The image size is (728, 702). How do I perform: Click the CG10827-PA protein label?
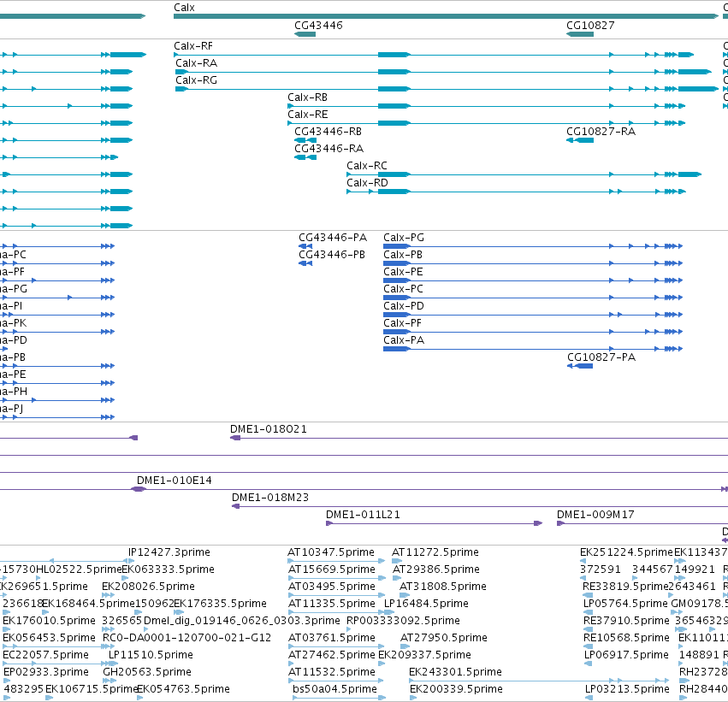click(601, 357)
